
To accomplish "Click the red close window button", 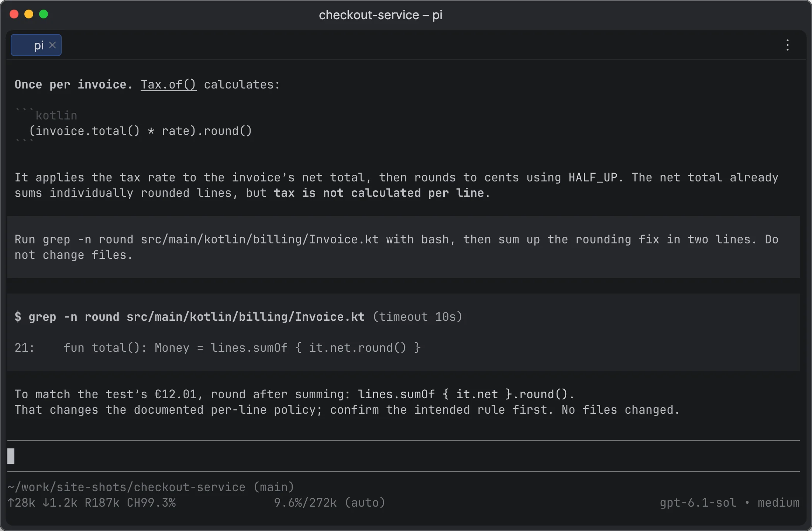I will 14,14.
